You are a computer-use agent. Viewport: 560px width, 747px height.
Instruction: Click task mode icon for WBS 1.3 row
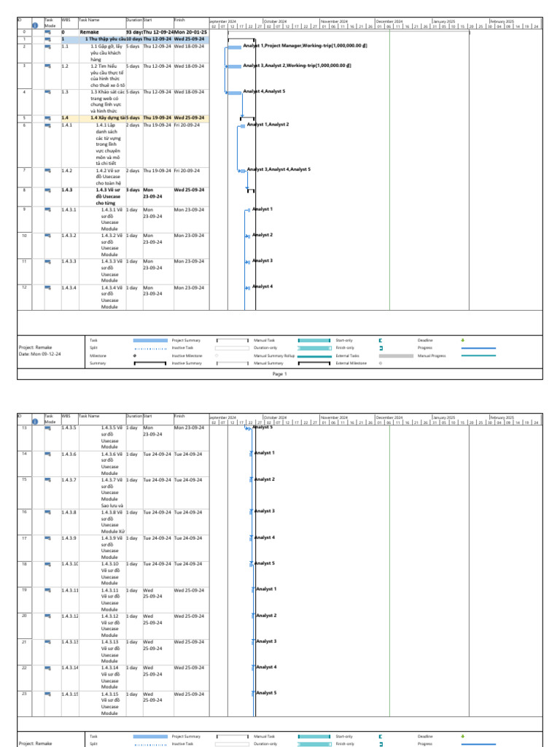48,92
